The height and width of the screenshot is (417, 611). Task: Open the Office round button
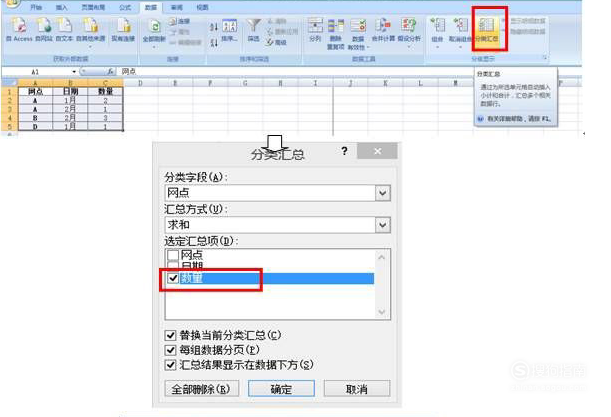(x=12, y=4)
